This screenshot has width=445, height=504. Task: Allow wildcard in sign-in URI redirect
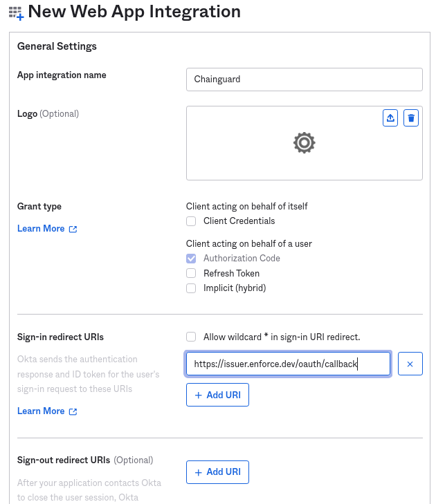191,337
